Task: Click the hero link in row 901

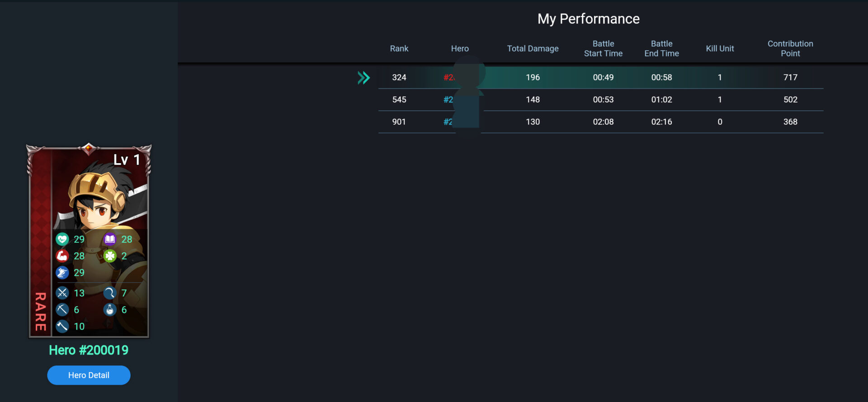Action: [448, 122]
